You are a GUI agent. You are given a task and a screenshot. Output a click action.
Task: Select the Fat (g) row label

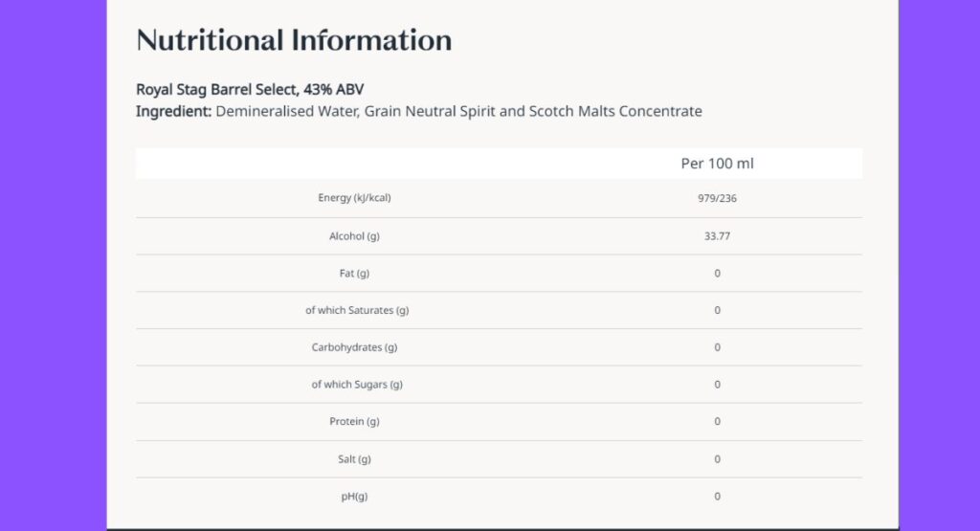tap(354, 273)
